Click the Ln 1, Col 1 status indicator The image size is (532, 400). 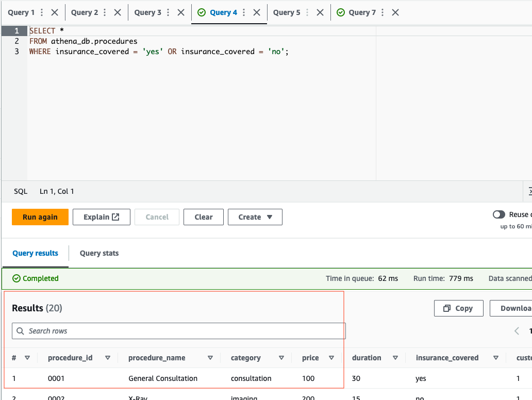[x=57, y=191]
